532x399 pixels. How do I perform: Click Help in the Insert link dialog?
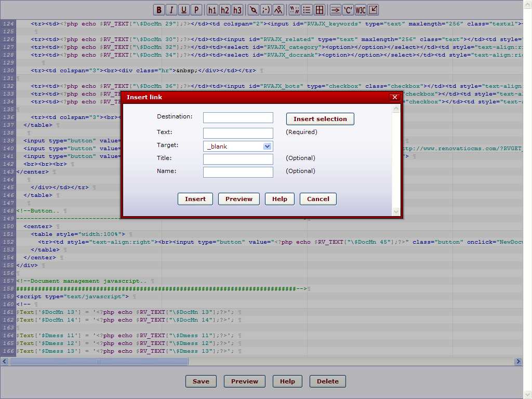[x=280, y=199]
